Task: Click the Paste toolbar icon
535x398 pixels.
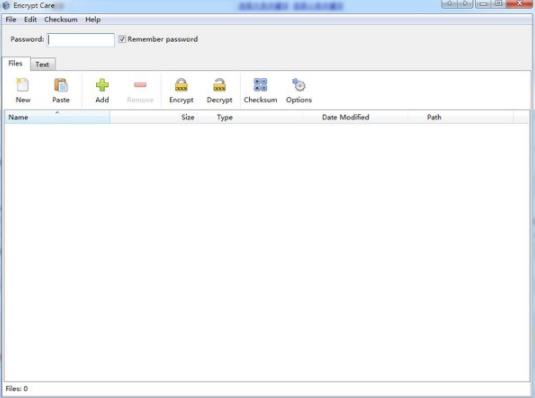Action: coord(61,85)
